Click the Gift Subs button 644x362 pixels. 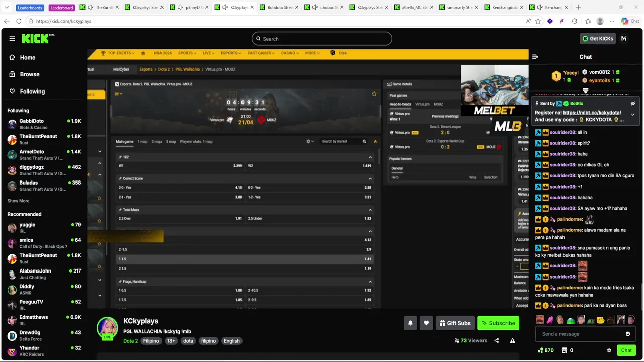[455, 323]
